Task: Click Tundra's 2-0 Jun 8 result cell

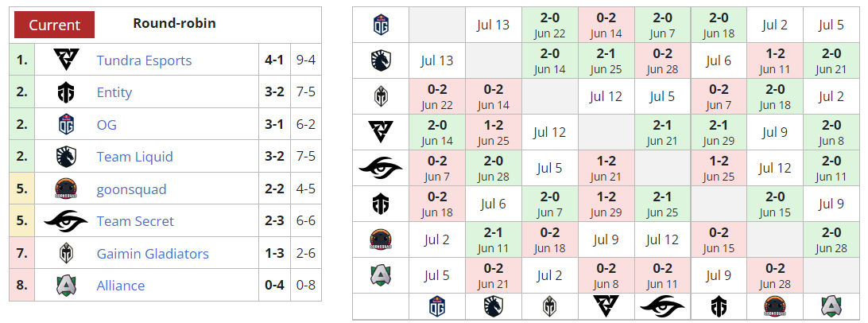Action: coord(831,131)
